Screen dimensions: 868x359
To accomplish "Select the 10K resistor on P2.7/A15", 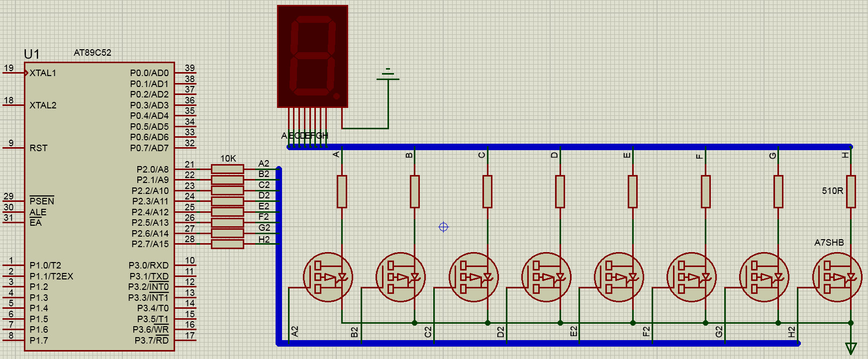I will click(x=227, y=244).
